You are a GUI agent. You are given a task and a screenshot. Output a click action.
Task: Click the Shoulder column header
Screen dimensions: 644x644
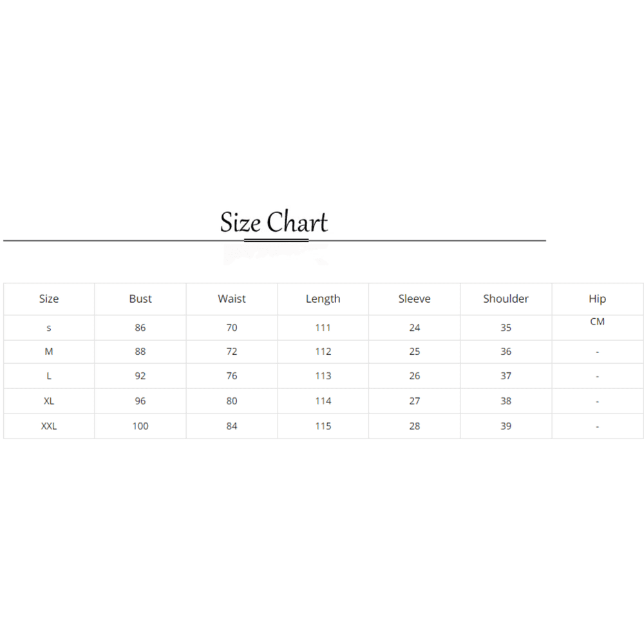(x=506, y=299)
